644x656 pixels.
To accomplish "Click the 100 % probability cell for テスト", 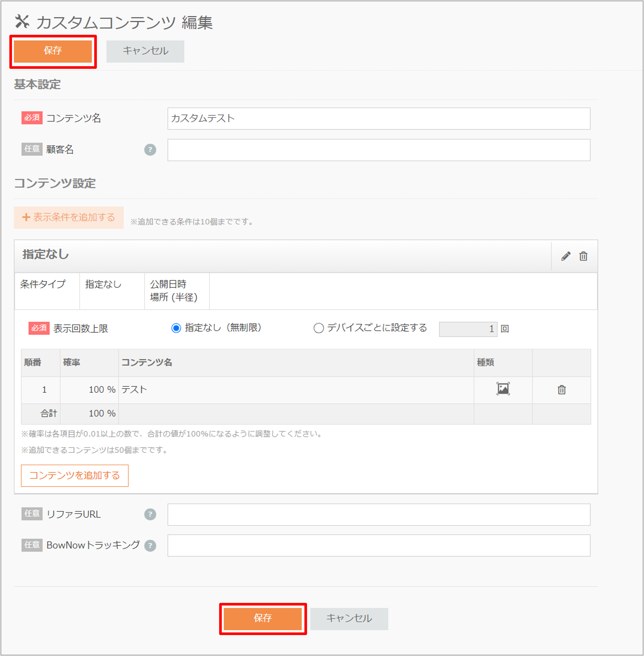I will point(89,390).
